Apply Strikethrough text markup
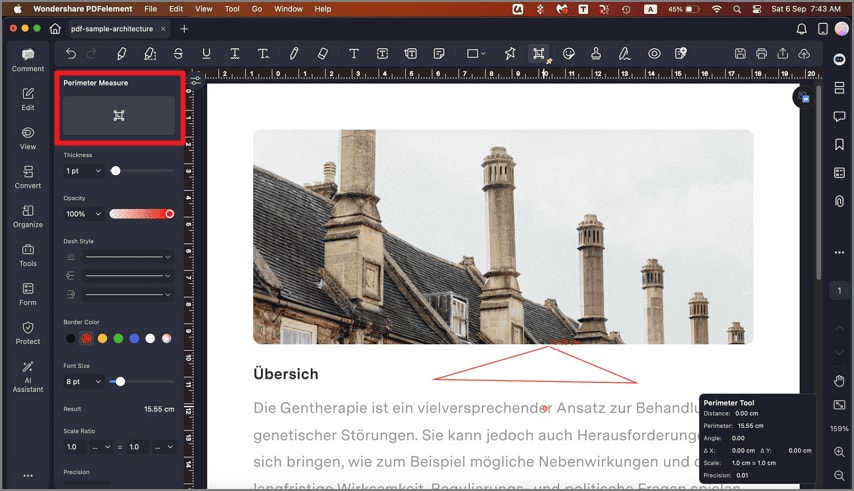This screenshot has width=854, height=491. point(178,53)
